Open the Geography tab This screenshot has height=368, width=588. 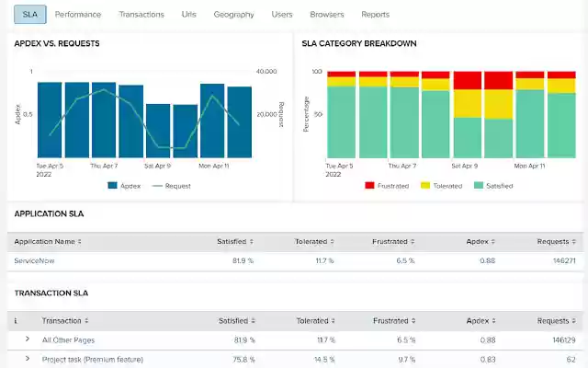click(x=233, y=15)
